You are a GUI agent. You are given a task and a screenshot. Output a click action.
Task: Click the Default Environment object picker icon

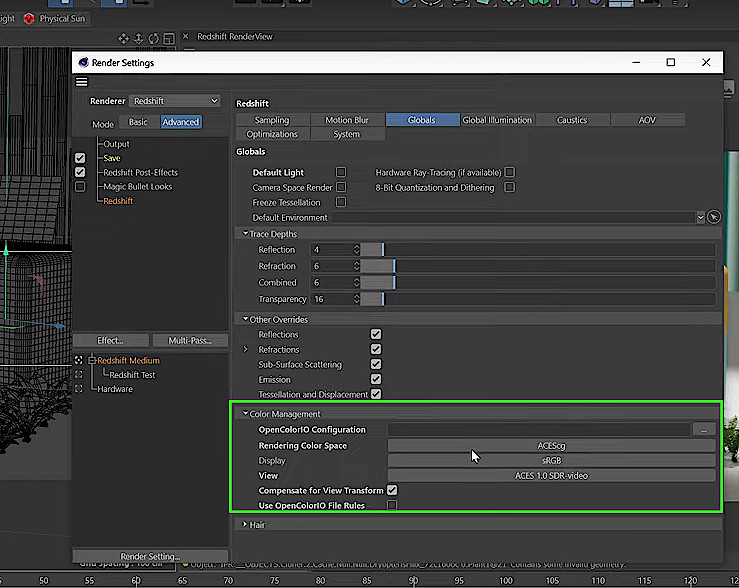(713, 217)
